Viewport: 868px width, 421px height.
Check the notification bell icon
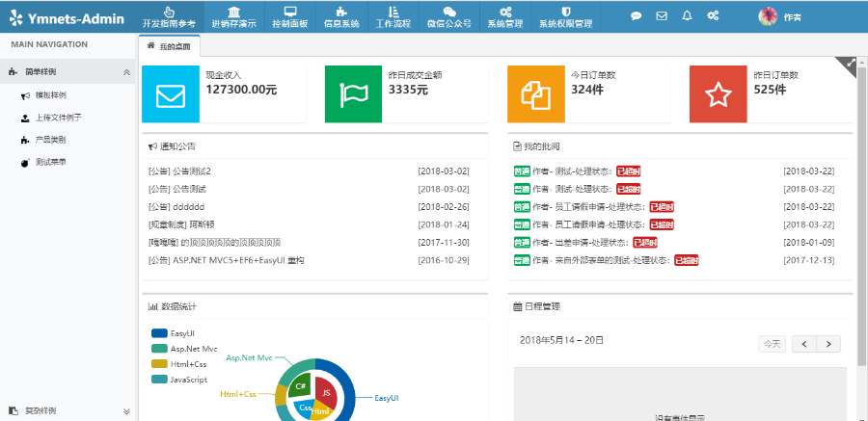click(x=687, y=16)
